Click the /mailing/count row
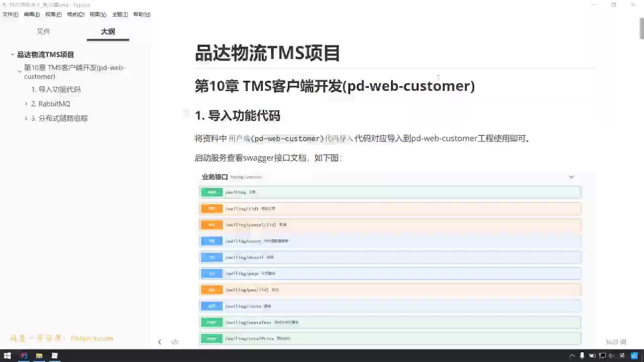Image resolution: width=644 pixels, height=362 pixels. coord(390,241)
